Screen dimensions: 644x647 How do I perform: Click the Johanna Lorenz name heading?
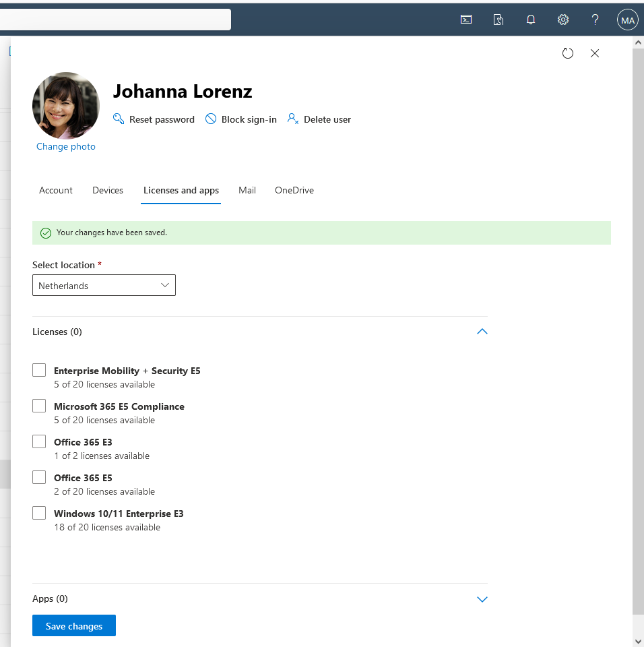click(183, 91)
